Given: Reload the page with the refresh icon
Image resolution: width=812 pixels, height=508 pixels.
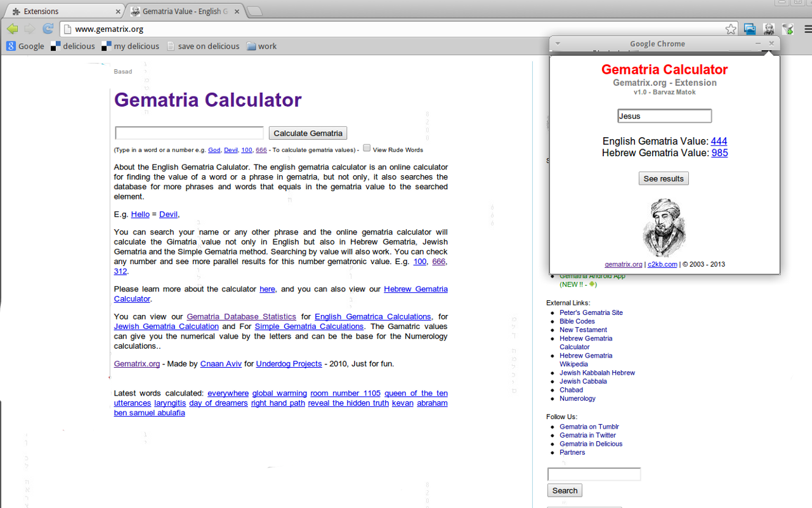Looking at the screenshot, I should [x=48, y=29].
